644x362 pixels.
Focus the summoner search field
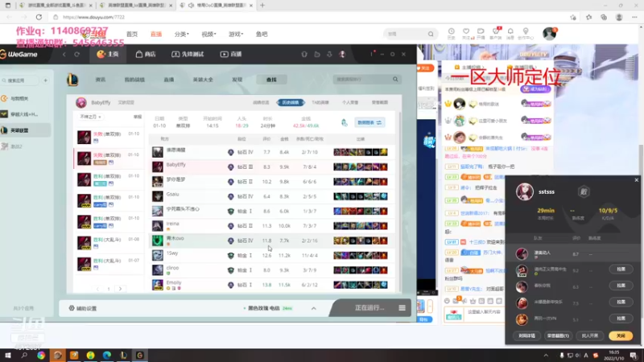pos(362,79)
